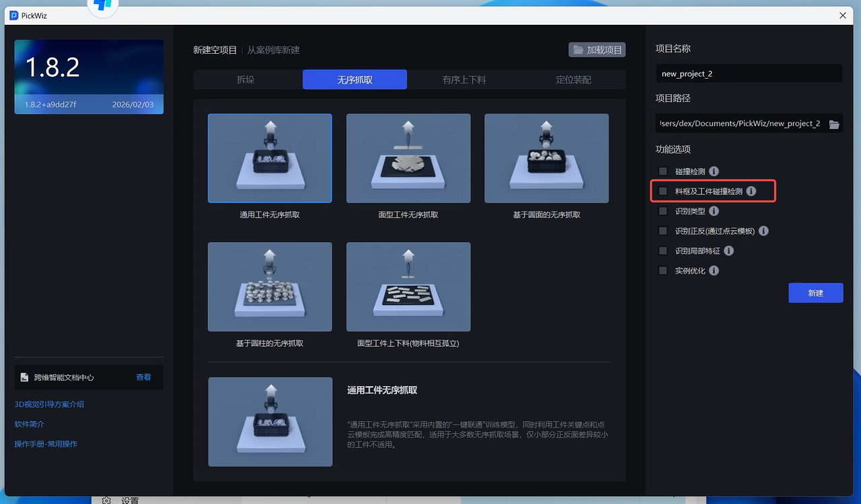Image resolution: width=861 pixels, height=504 pixels.
Task: Check the 识别类型 option
Action: (x=663, y=211)
